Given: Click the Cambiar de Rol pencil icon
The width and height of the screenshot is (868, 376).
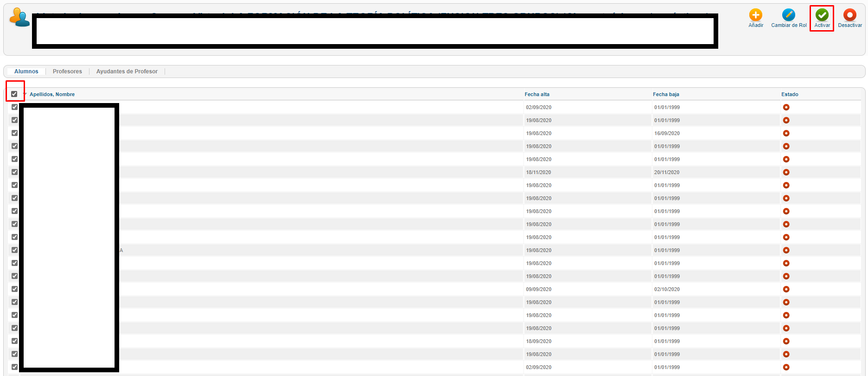Looking at the screenshot, I should [788, 15].
